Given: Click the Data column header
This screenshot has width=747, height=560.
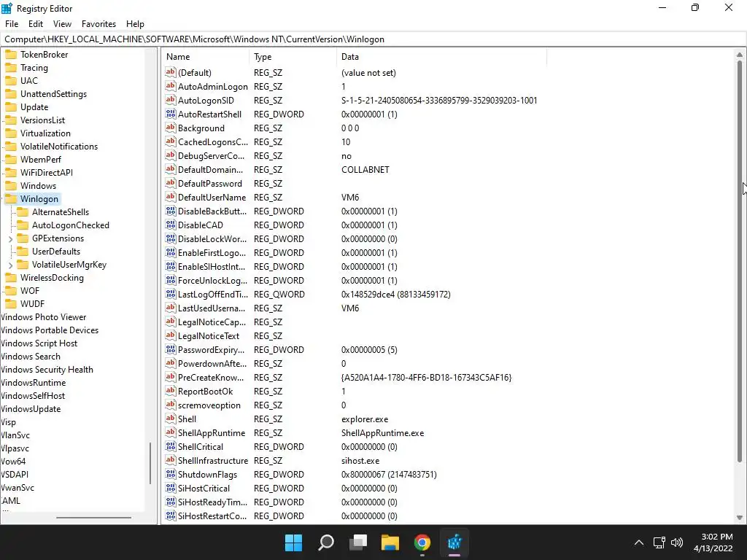Looking at the screenshot, I should coord(441,57).
